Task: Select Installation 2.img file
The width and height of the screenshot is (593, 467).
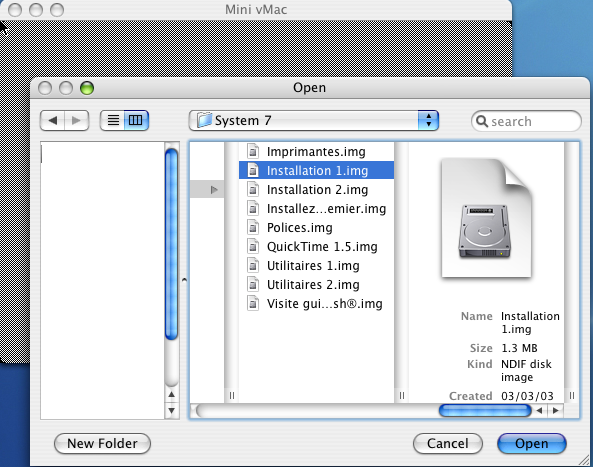Action: pos(317,189)
